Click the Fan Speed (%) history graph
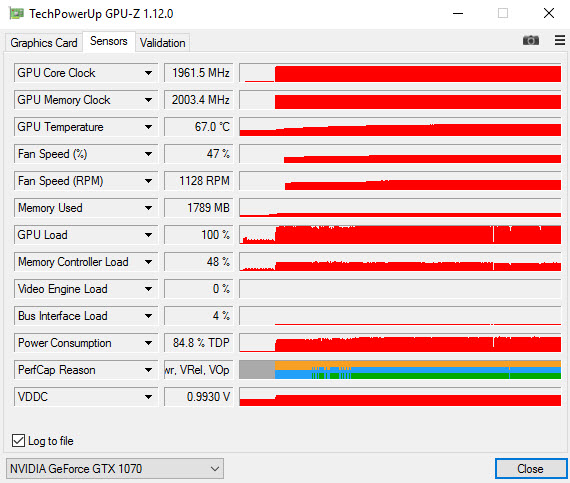The image size is (570, 483). [x=400, y=154]
